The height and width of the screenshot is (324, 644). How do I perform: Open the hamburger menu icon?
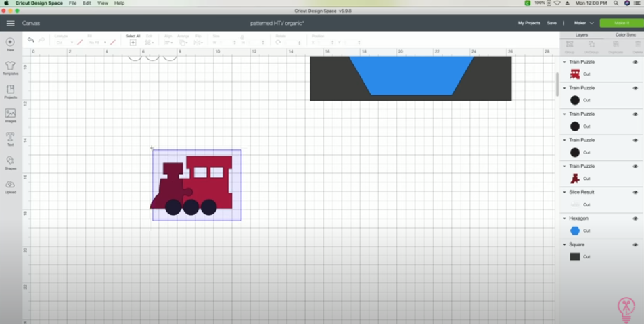pyautogui.click(x=11, y=23)
